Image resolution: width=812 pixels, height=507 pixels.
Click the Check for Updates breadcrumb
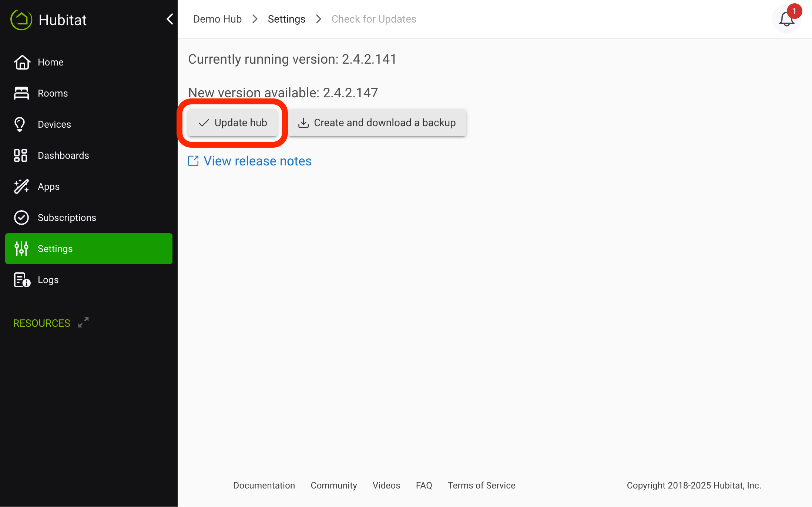click(x=374, y=19)
